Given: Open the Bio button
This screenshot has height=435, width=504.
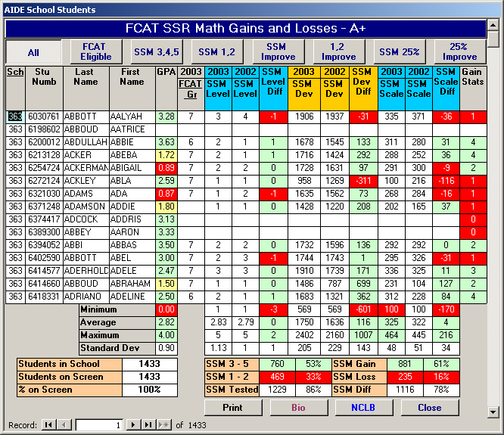Looking at the screenshot, I should (299, 407).
